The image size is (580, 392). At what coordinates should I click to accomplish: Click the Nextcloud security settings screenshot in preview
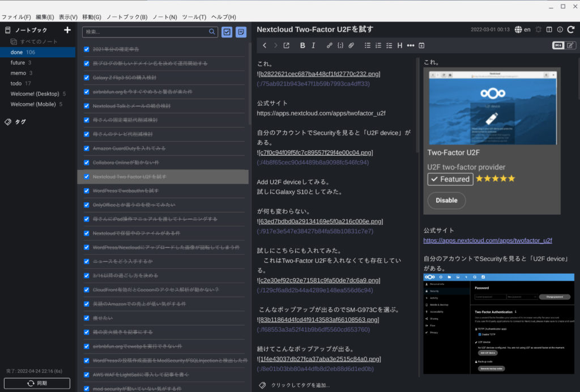pos(498,323)
